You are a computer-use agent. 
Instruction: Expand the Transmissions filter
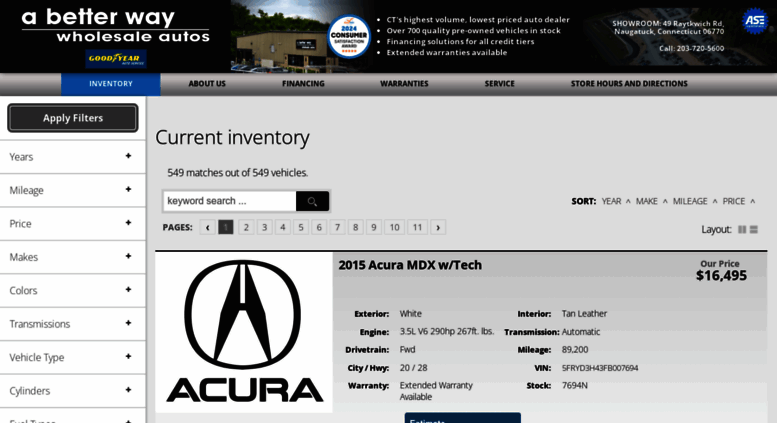[73, 324]
